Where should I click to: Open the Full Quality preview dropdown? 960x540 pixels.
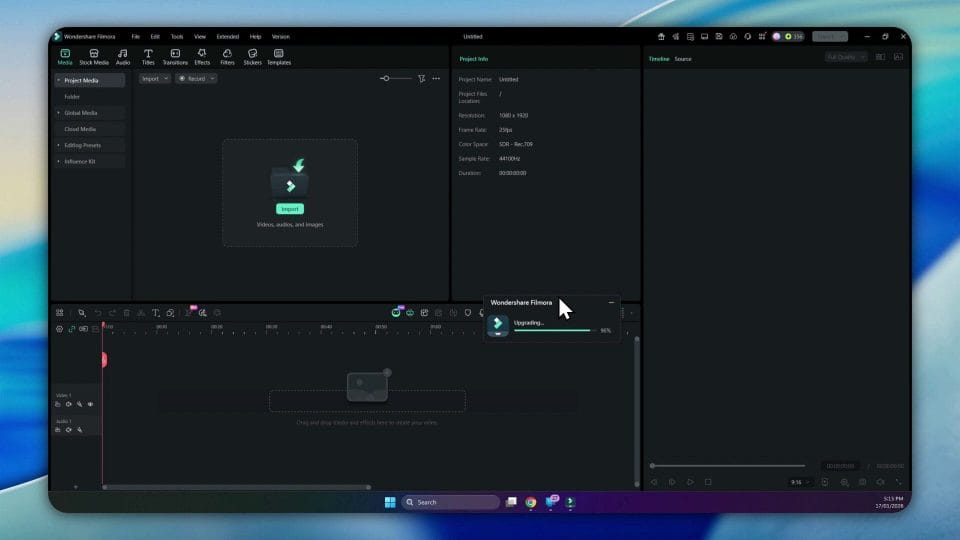click(x=846, y=57)
